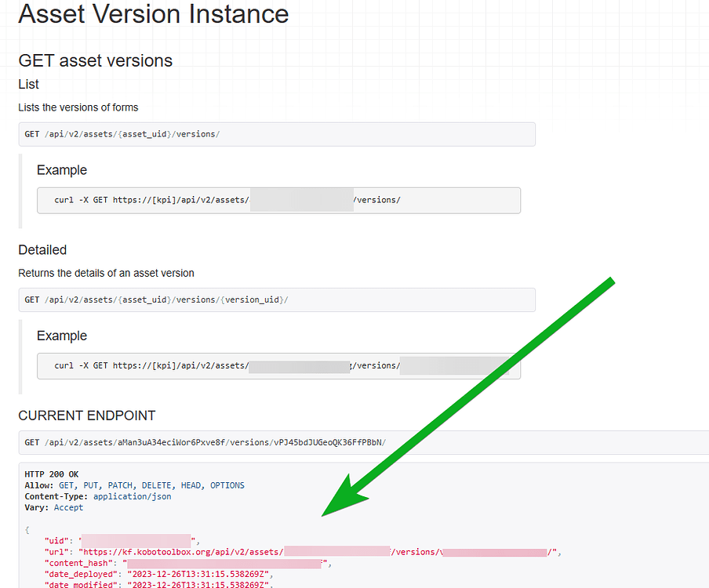
Task: Select the GET asset versions section heading
Action: [95, 60]
